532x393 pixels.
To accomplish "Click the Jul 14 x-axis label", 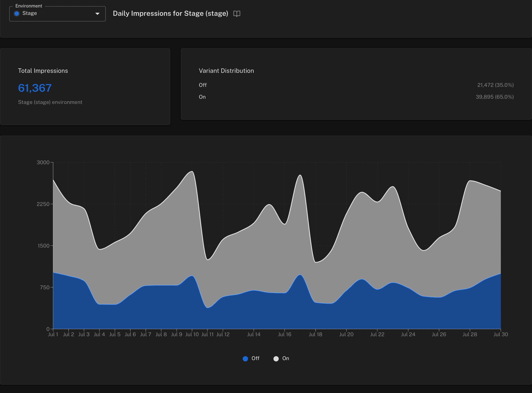I will [x=254, y=334].
